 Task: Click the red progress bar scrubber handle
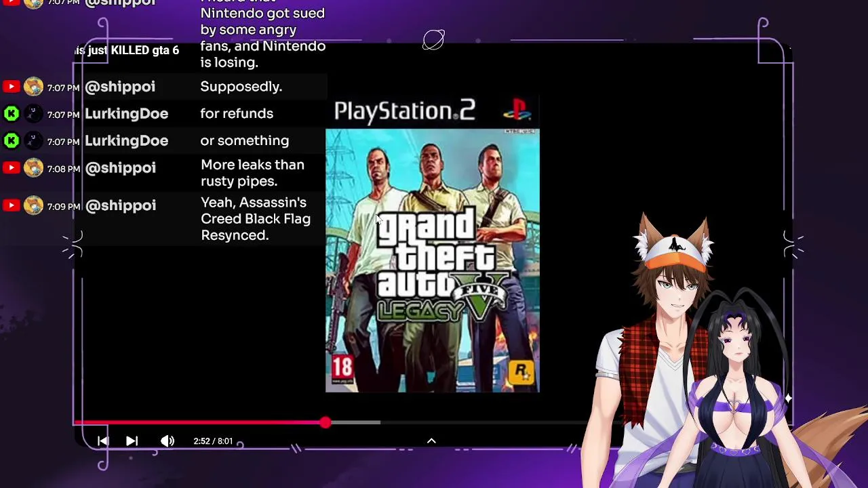click(325, 422)
